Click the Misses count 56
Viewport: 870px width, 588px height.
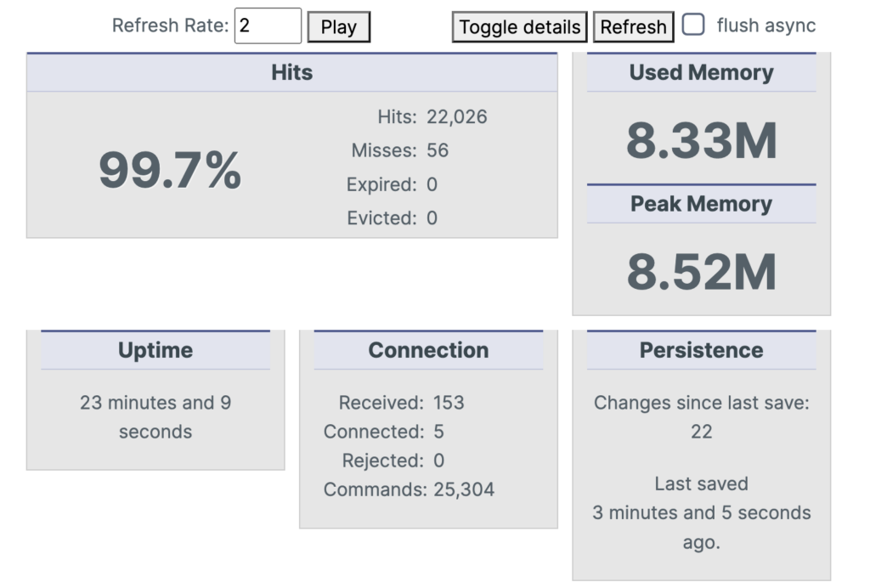438,150
